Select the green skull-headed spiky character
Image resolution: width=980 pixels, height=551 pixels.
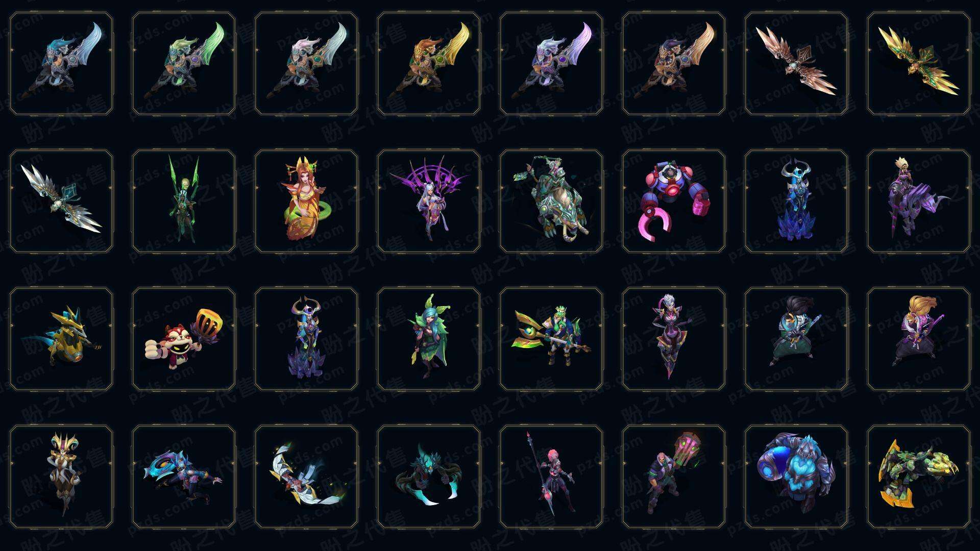[184, 201]
